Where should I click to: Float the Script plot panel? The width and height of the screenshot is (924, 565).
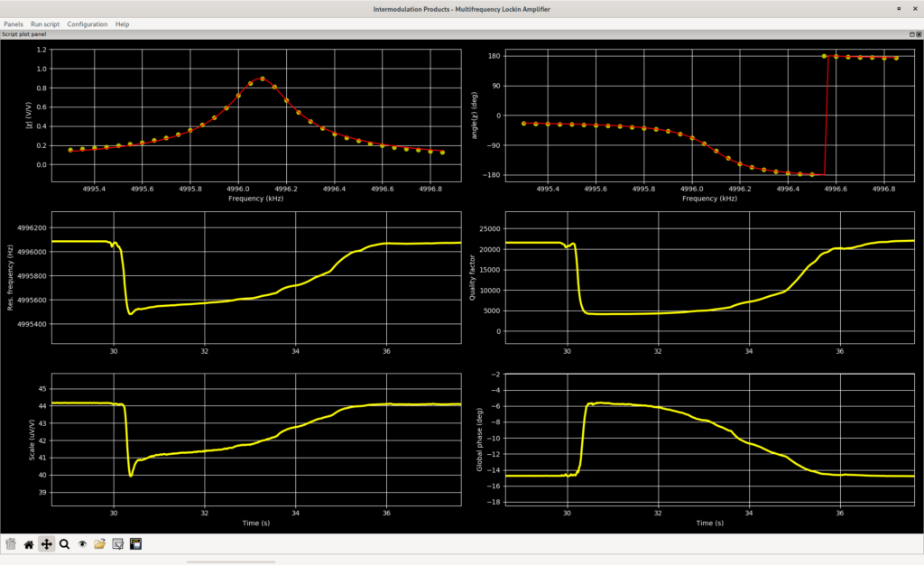912,34
